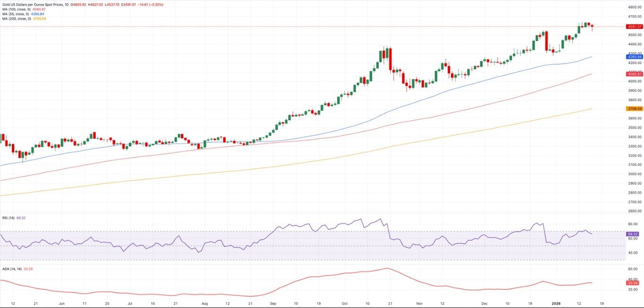The image size is (644, 308).
Task: Select the MA (100, close, 0) legend entry
Action: (16, 9)
